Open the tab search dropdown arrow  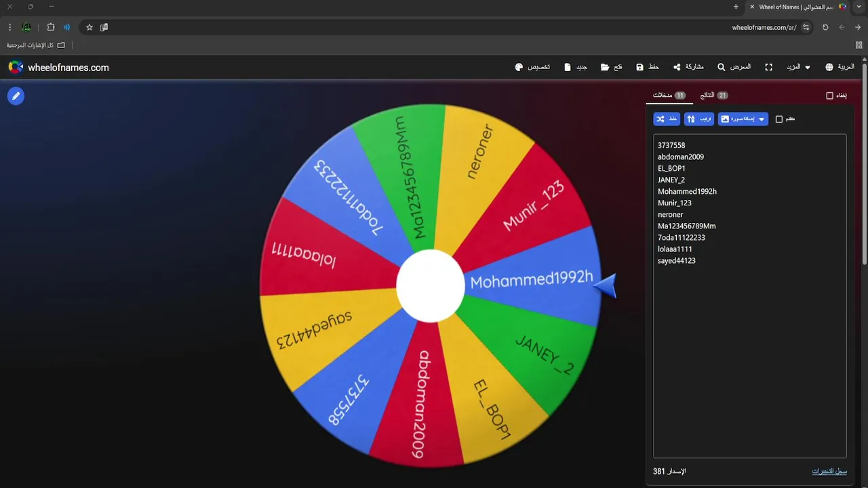(x=859, y=7)
